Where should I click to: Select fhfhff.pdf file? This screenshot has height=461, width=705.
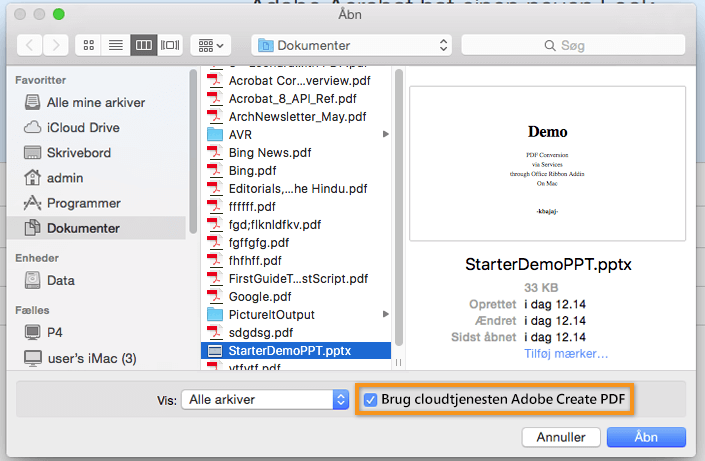296,260
